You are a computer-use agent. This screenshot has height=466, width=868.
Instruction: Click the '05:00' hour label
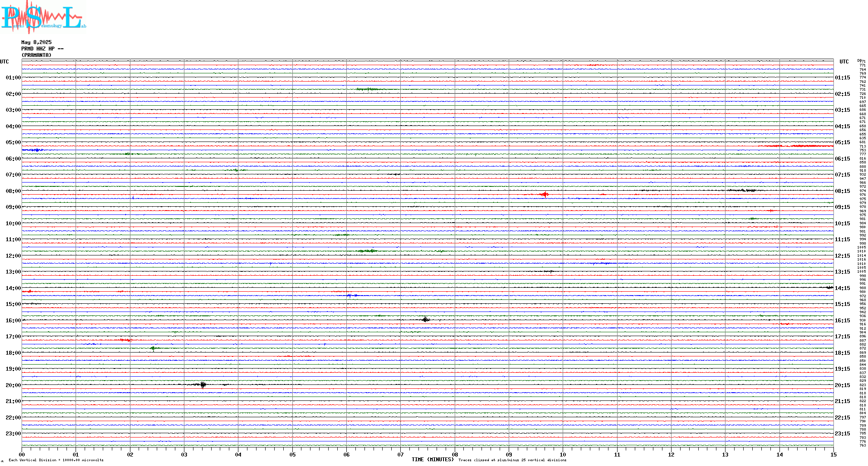point(13,142)
